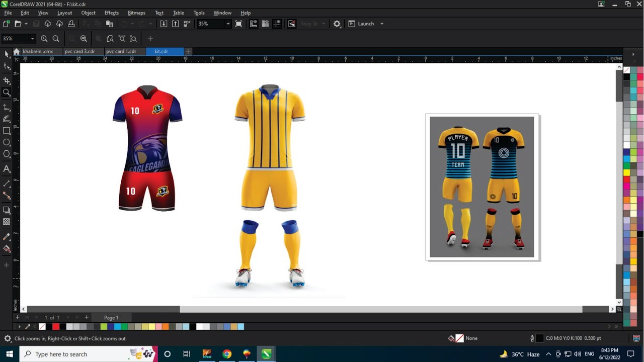Toggle the Snap off button
This screenshot has width=644, height=362.
tap(292, 24)
